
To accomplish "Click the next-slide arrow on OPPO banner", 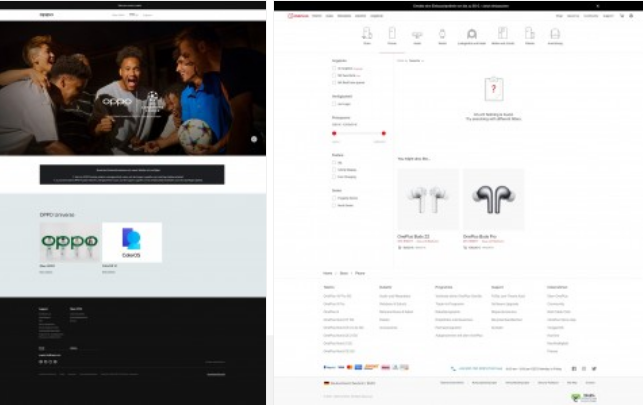I will (x=254, y=139).
